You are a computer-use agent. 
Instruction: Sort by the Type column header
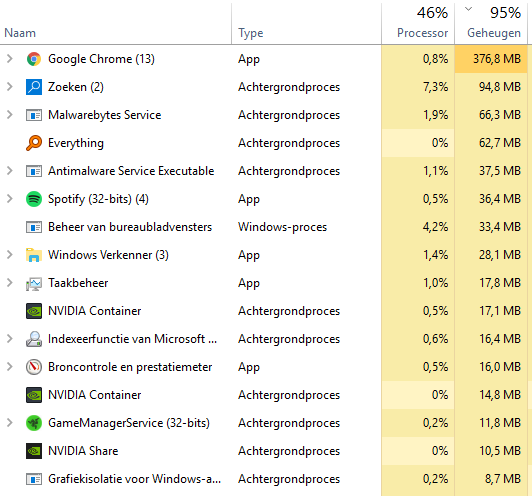[x=306, y=24]
